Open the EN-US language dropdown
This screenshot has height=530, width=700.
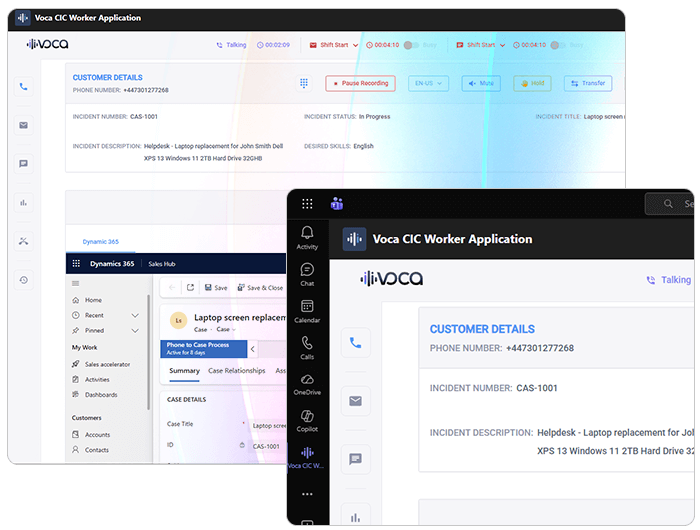[x=428, y=84]
